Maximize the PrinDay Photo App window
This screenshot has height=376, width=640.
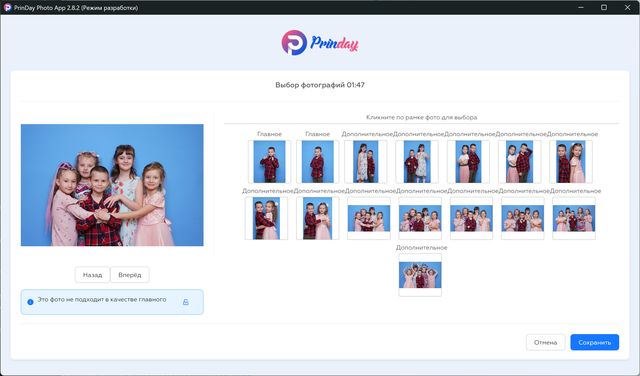604,7
